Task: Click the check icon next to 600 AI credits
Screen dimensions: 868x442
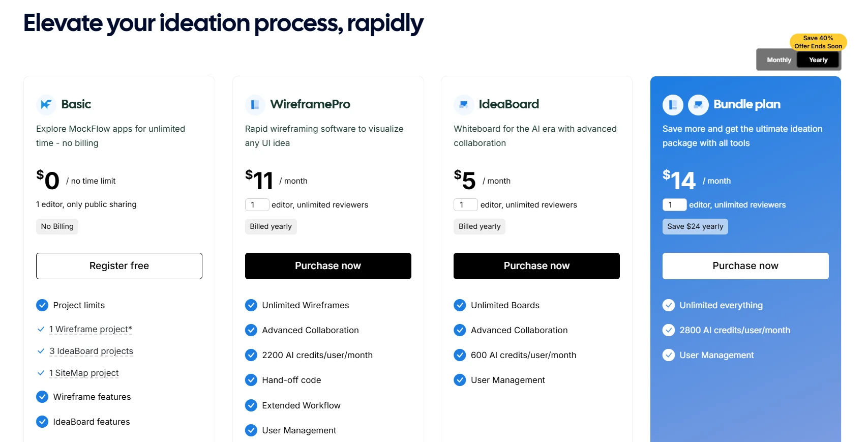Action: 460,355
